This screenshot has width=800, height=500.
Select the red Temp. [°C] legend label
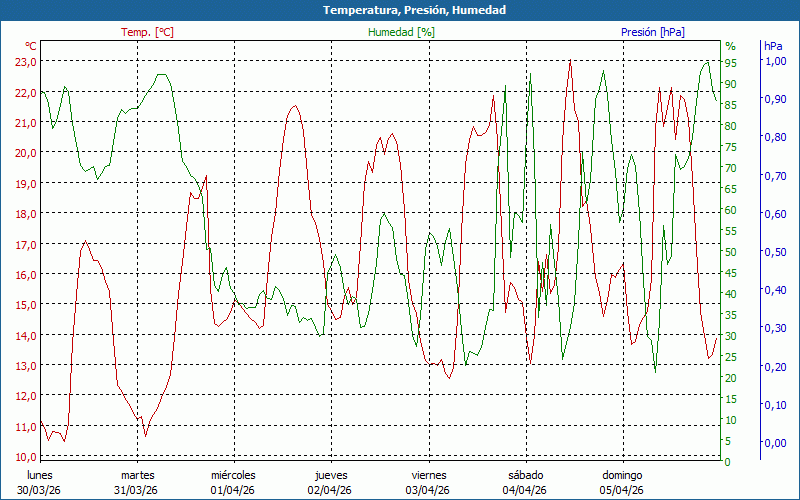point(147,32)
